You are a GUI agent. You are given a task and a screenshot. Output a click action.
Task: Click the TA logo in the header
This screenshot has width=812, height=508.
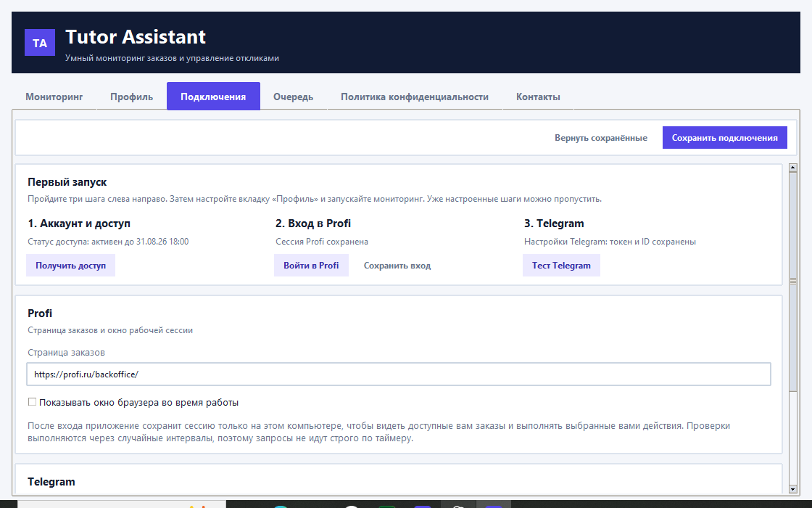click(40, 43)
